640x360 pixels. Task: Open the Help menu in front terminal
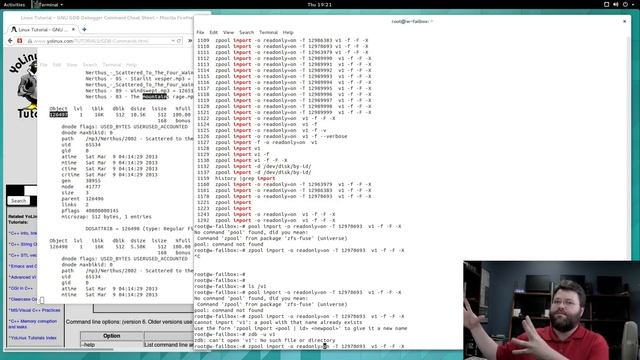click(x=288, y=32)
